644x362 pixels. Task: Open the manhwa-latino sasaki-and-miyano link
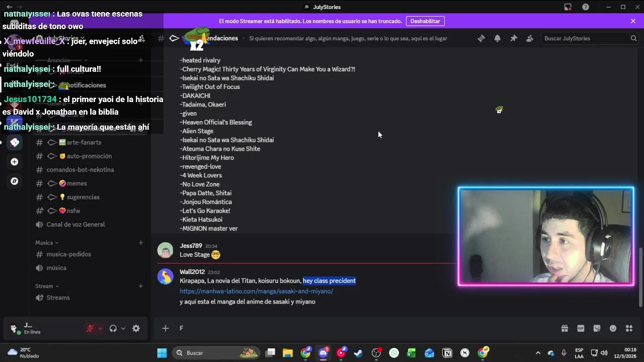pyautogui.click(x=257, y=291)
